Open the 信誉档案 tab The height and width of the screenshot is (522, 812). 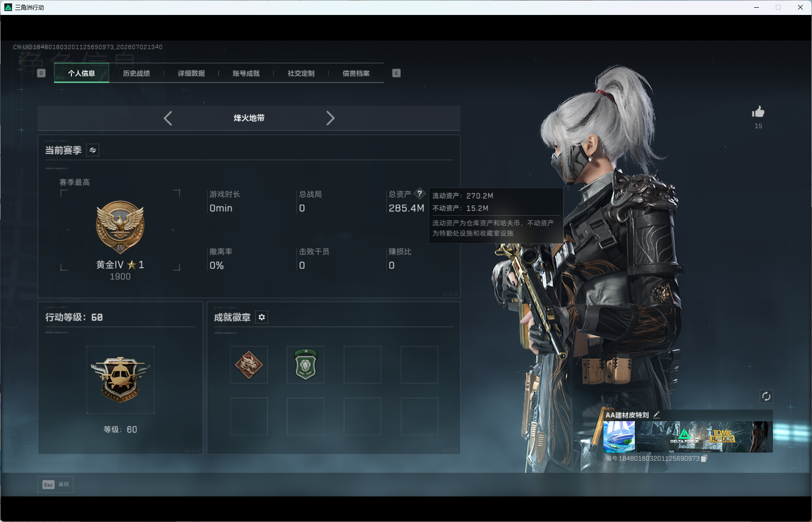356,73
